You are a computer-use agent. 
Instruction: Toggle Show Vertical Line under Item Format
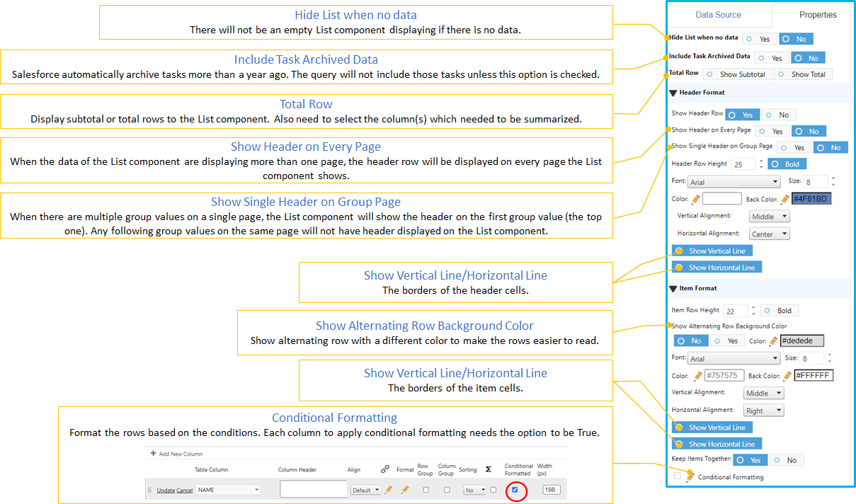point(712,428)
